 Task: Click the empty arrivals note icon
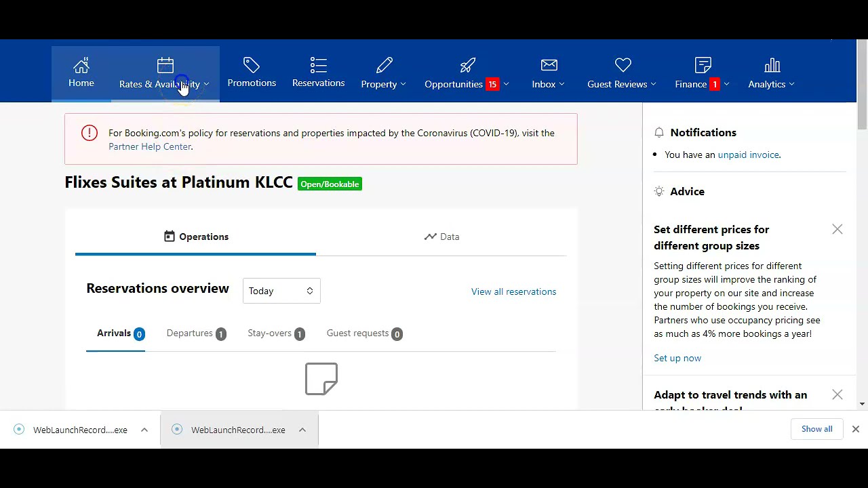tap(321, 379)
